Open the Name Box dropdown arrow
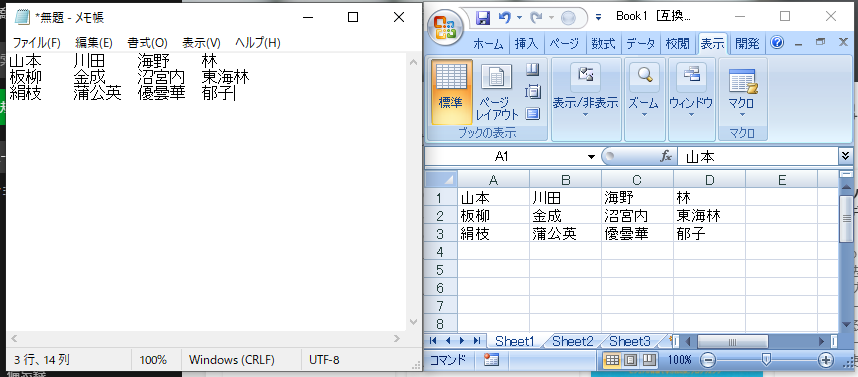858x377 pixels. [591, 157]
